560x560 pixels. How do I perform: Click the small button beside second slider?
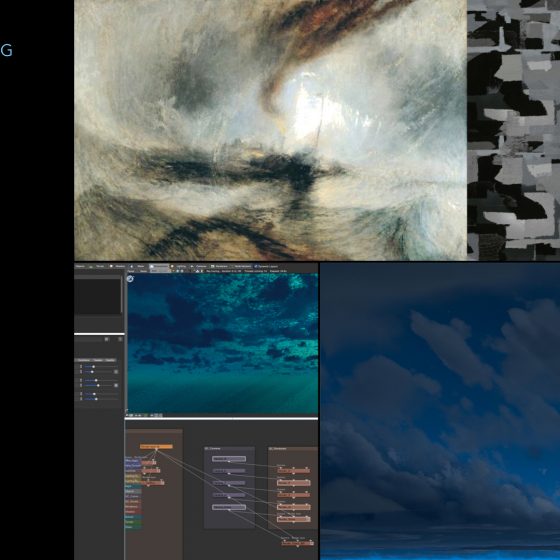116,372
